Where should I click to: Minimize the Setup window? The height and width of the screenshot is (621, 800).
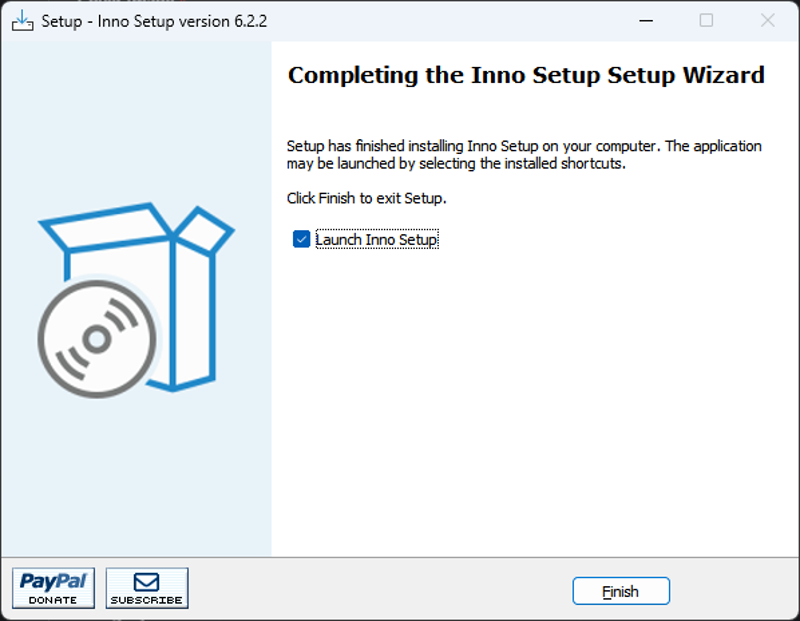coord(646,21)
